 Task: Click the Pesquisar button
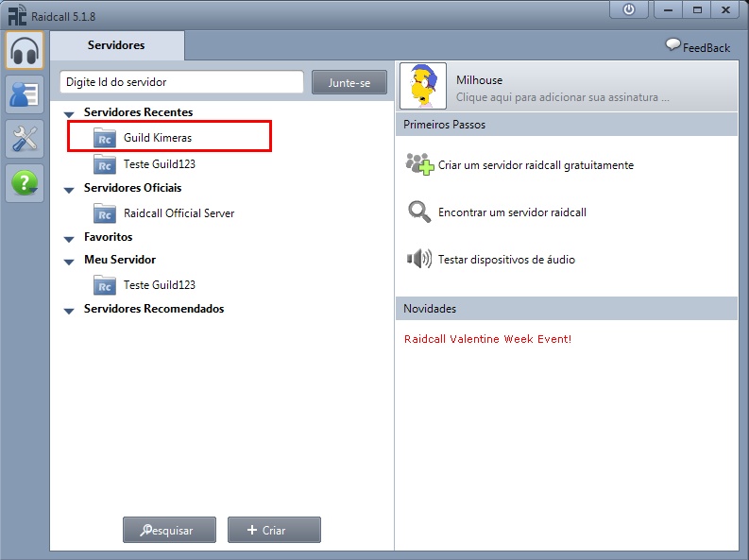(x=169, y=530)
